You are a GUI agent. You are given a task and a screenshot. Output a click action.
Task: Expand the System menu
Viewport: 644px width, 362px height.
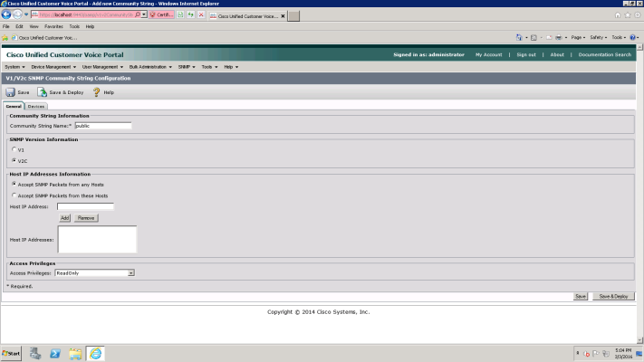tap(15, 67)
